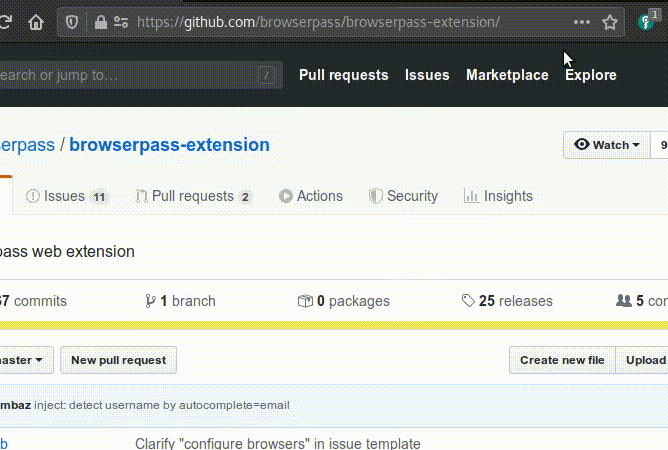Switch to the repository Pull requests tab
The width and height of the screenshot is (668, 450).
[x=193, y=196]
